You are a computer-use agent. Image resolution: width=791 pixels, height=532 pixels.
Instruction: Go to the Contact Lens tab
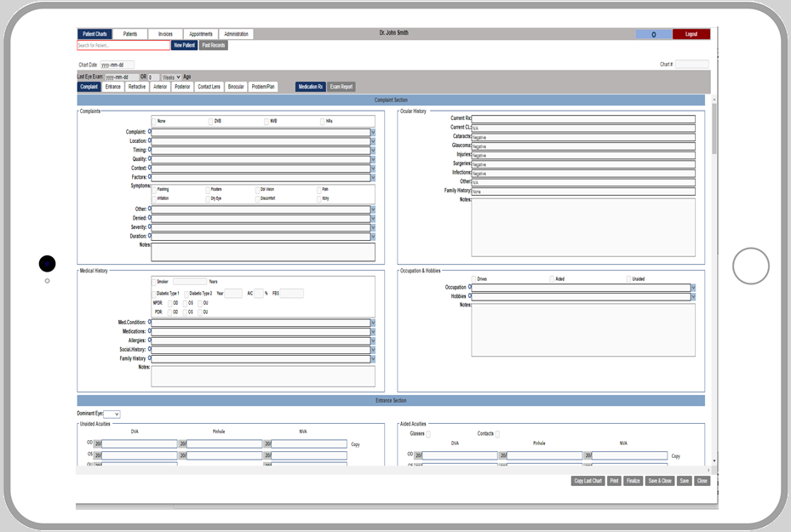tap(209, 87)
